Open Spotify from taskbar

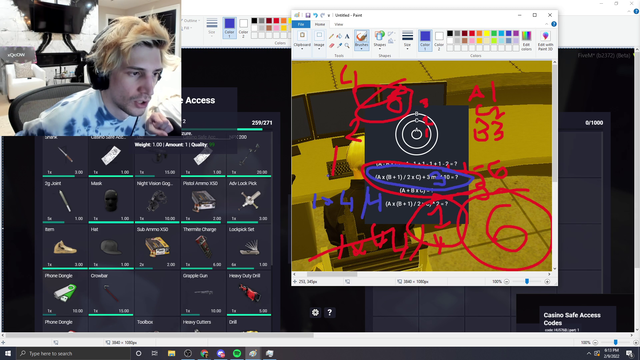(237, 353)
